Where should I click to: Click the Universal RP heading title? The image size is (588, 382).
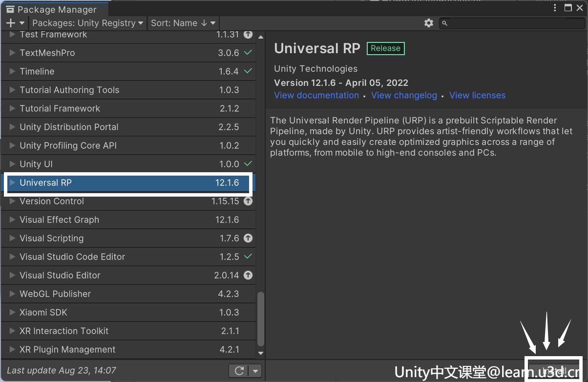pyautogui.click(x=317, y=48)
